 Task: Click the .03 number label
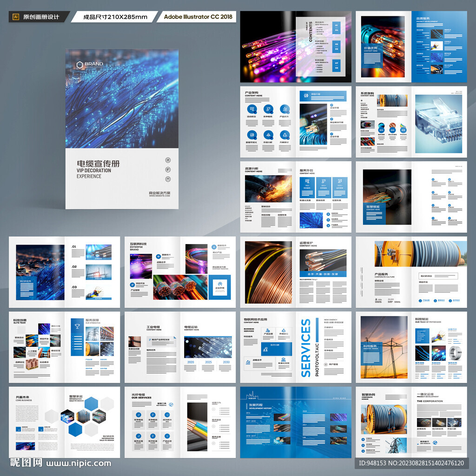pos(74,287)
